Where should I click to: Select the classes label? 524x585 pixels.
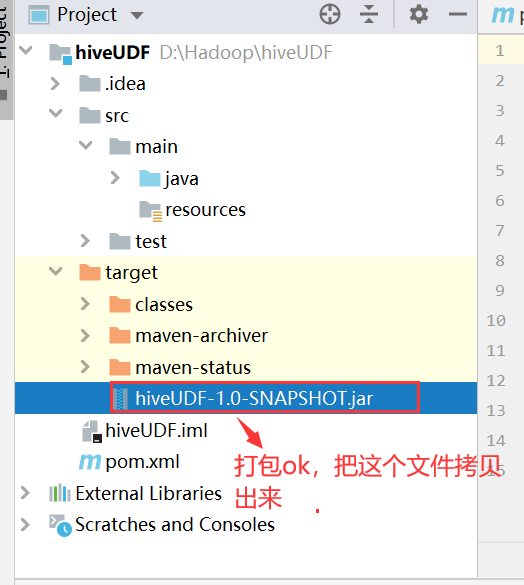click(164, 305)
